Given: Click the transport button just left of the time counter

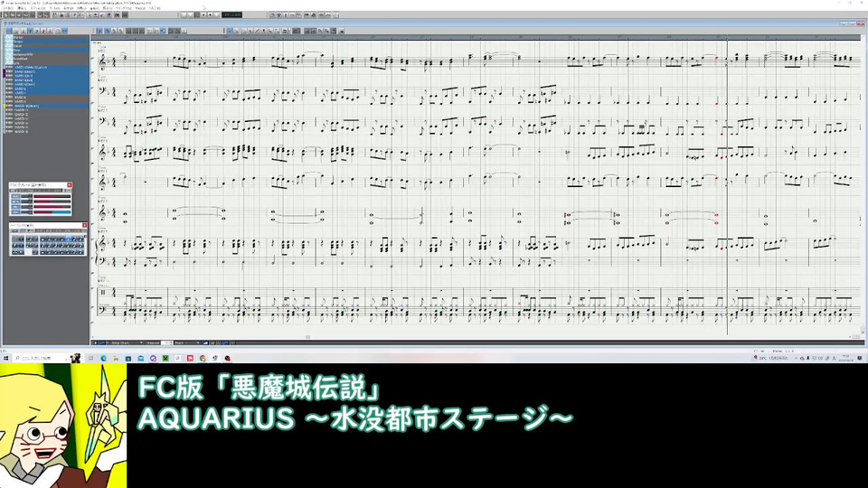Looking at the screenshot, I should [216, 15].
